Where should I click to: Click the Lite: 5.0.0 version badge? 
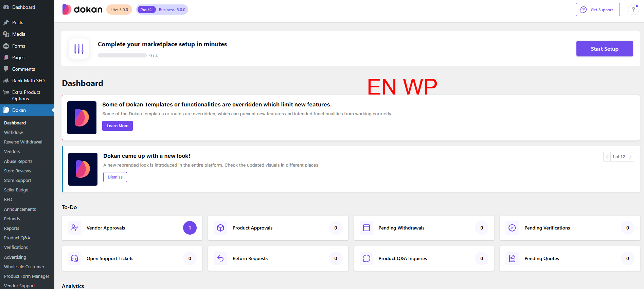click(x=119, y=10)
